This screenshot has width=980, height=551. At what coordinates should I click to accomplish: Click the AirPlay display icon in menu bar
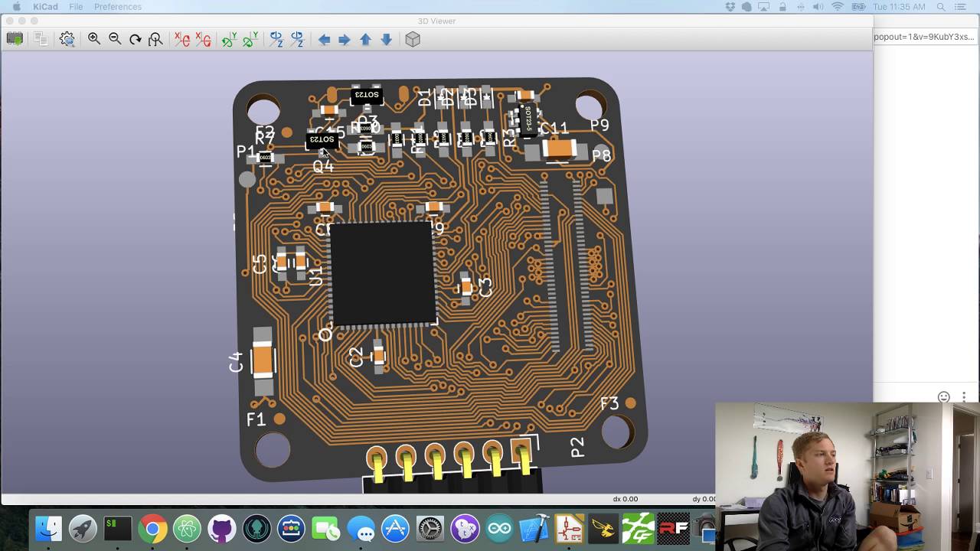[763, 7]
